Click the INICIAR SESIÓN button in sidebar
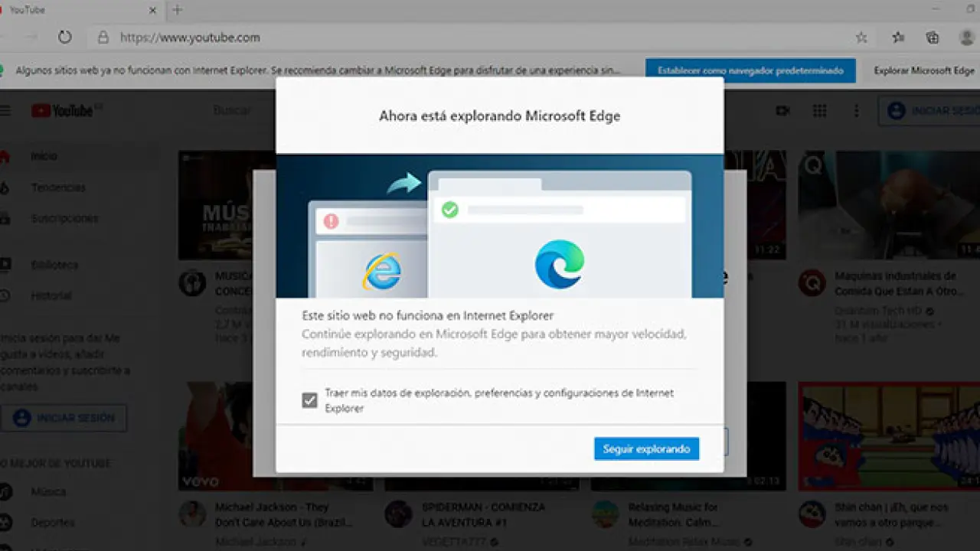This screenshot has height=551, width=980. pos(64,418)
